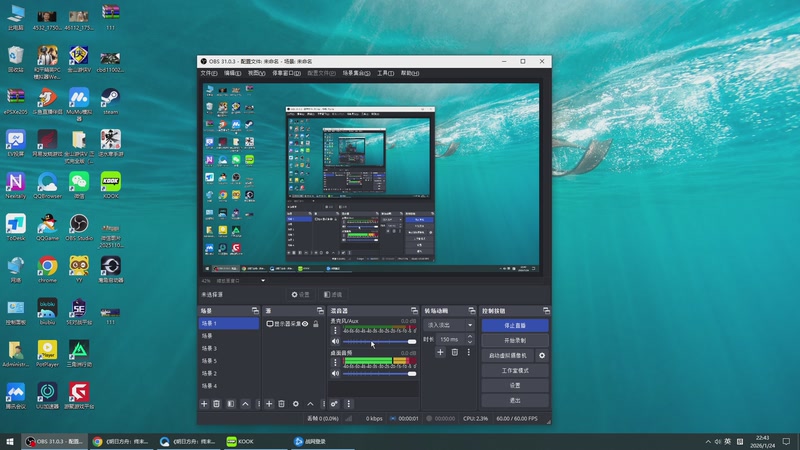Open scene filters icon in Scenes panel
This screenshot has height=450, width=800.
pyautogui.click(x=231, y=404)
